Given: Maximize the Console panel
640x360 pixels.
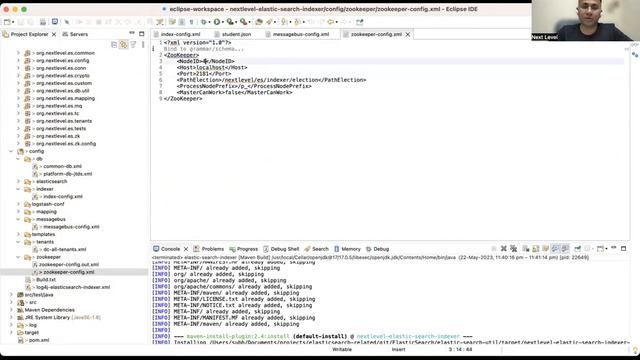Looking at the screenshot, I should click(623, 248).
